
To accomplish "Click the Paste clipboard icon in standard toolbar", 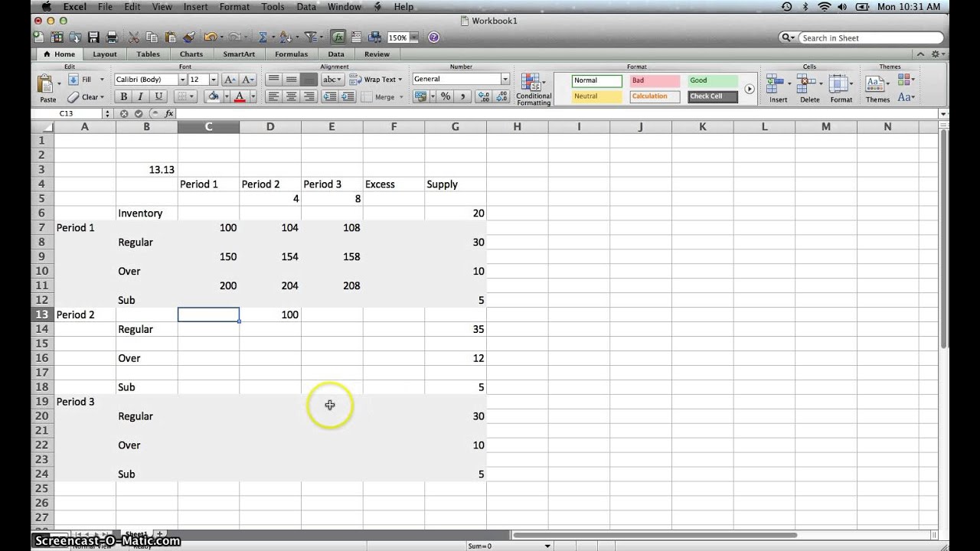I will (x=170, y=37).
